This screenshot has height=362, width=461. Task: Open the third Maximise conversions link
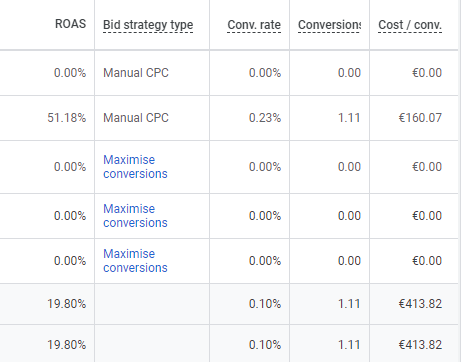pyautogui.click(x=135, y=261)
